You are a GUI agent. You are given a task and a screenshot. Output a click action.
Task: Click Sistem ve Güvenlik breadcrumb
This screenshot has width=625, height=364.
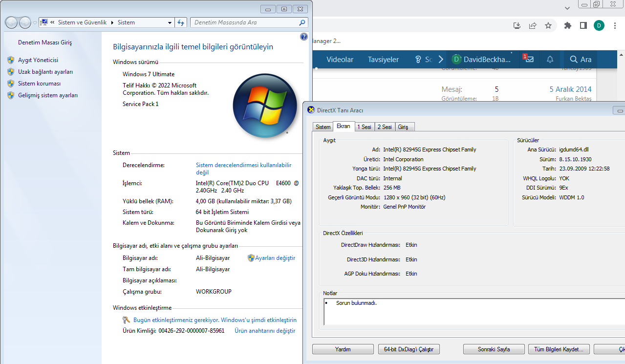point(82,22)
